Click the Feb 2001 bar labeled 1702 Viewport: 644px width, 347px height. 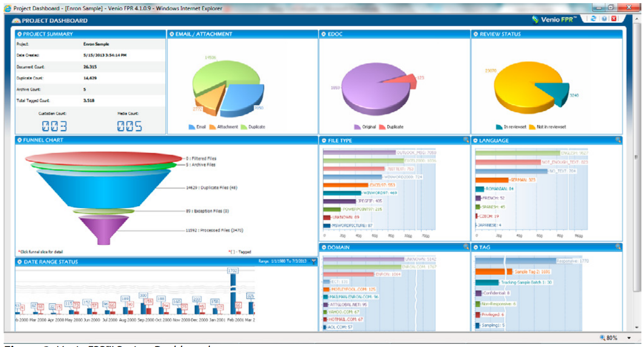[233, 294]
